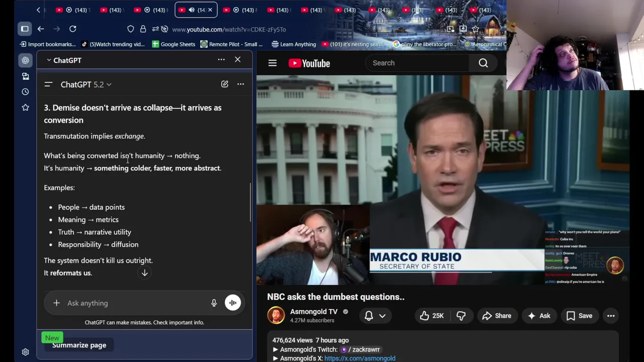
Task: Open ChatGPT panel more options ellipsis
Action: coord(221,60)
